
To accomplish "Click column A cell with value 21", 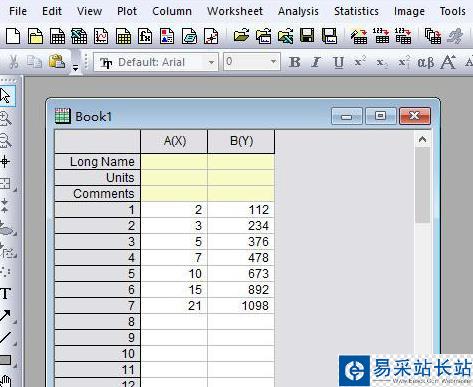I will [x=174, y=306].
